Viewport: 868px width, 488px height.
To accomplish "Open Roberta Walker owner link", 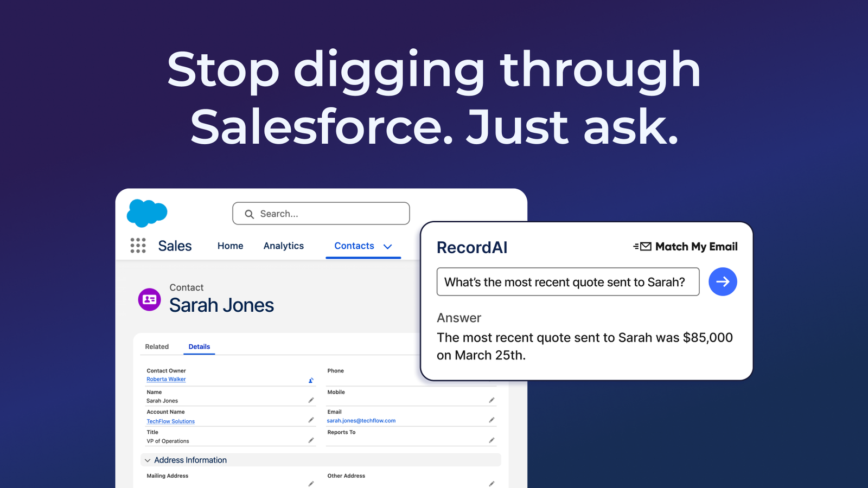I will pos(166,379).
